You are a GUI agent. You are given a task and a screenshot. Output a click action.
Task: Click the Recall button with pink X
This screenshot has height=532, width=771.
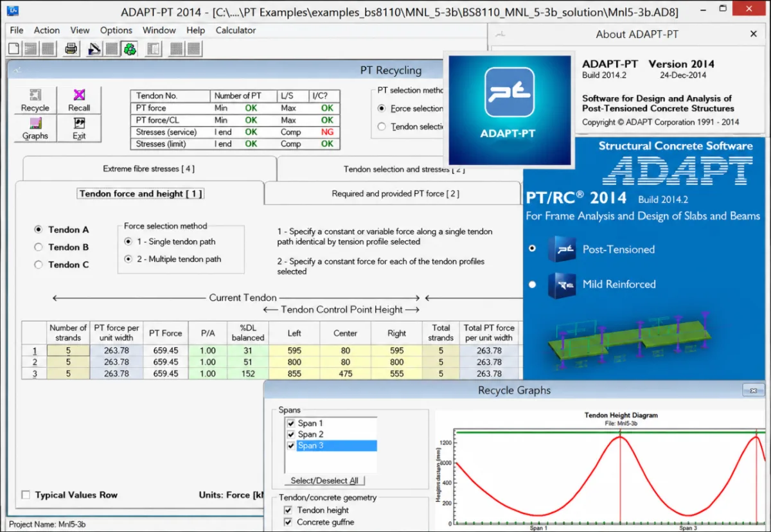[x=79, y=101]
